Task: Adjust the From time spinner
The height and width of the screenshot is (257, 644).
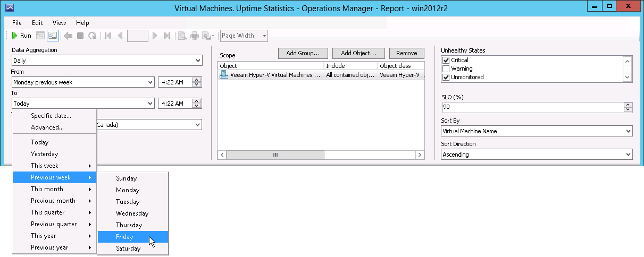Action: 197,82
